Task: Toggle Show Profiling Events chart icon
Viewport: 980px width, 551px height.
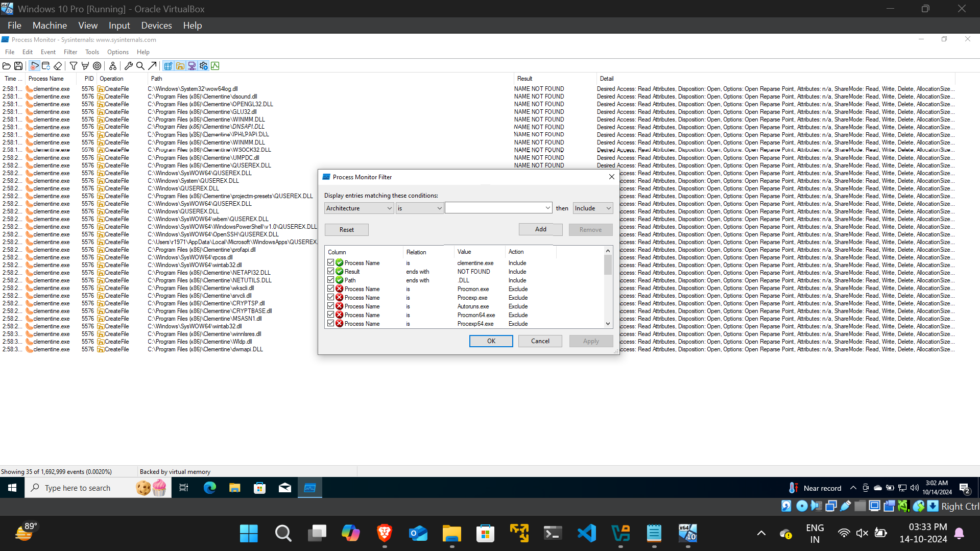Action: [215, 66]
